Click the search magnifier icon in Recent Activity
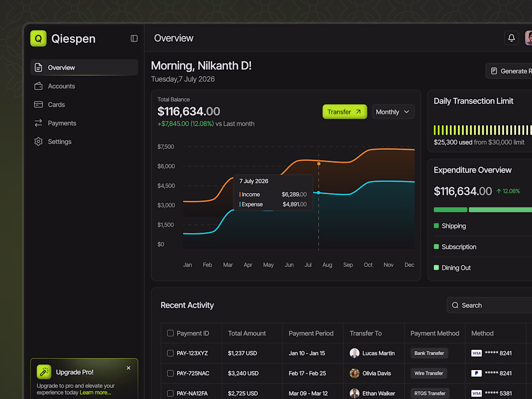 (455, 305)
